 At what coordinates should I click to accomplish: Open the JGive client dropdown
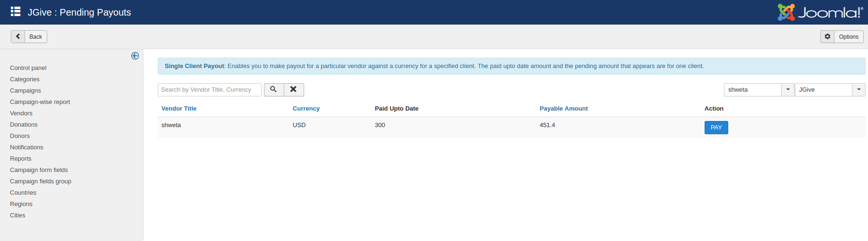(829, 90)
